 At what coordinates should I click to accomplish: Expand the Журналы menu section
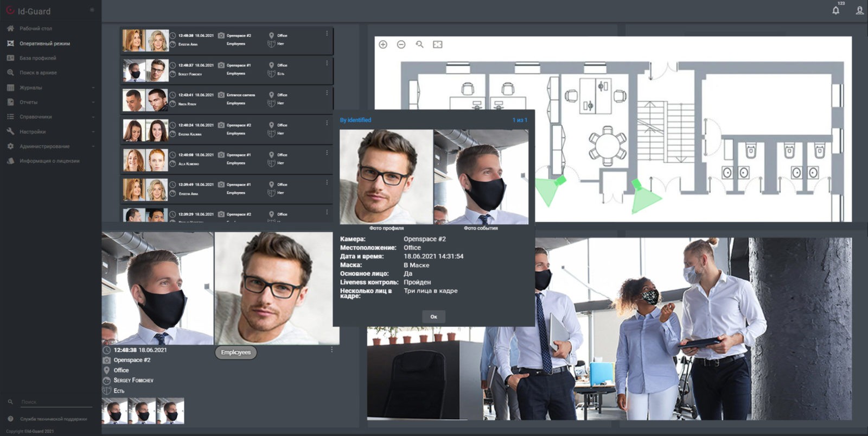click(93, 87)
